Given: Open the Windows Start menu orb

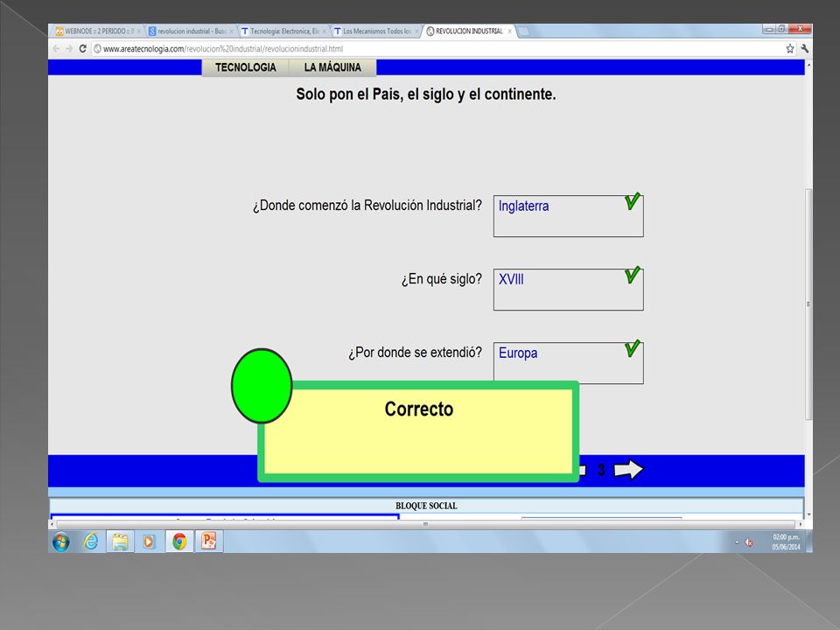Looking at the screenshot, I should point(61,542).
